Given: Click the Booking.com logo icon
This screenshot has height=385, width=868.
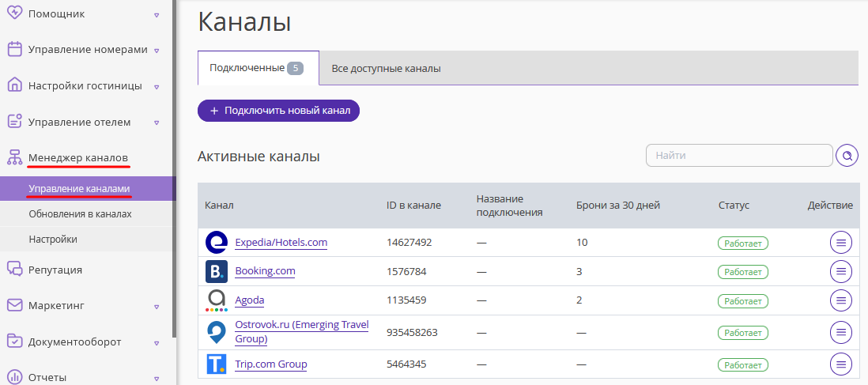Looking at the screenshot, I should pos(217,271).
